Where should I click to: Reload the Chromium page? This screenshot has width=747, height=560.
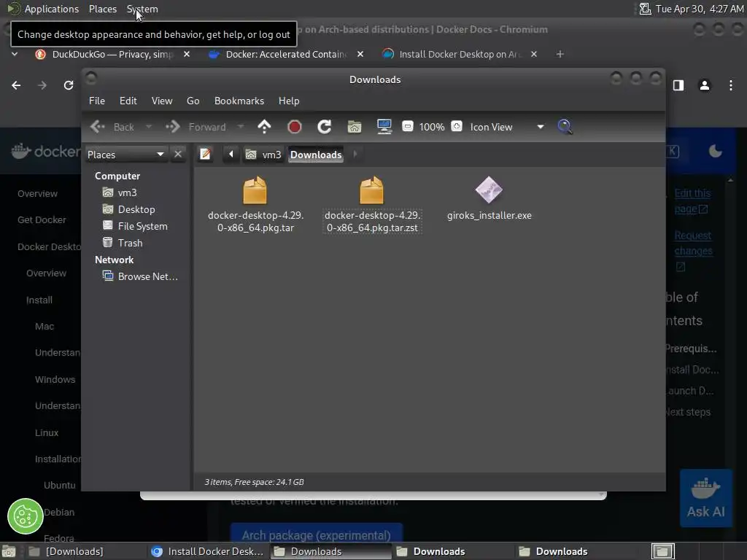pyautogui.click(x=69, y=85)
